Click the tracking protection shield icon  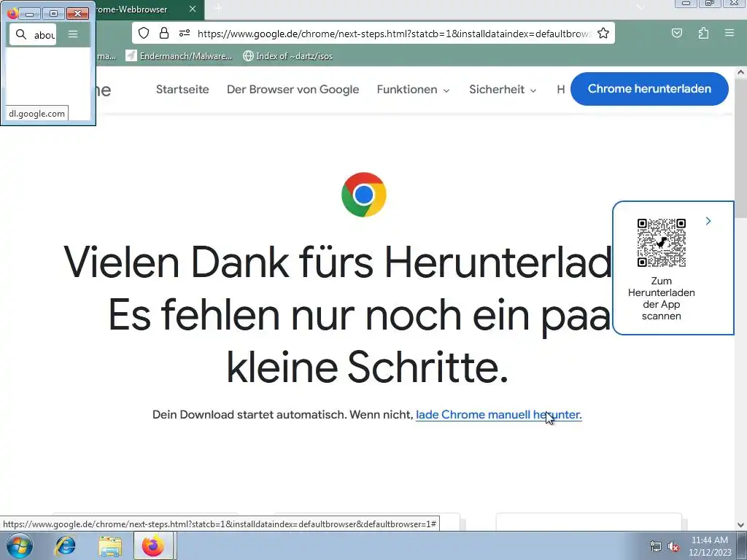(x=144, y=33)
